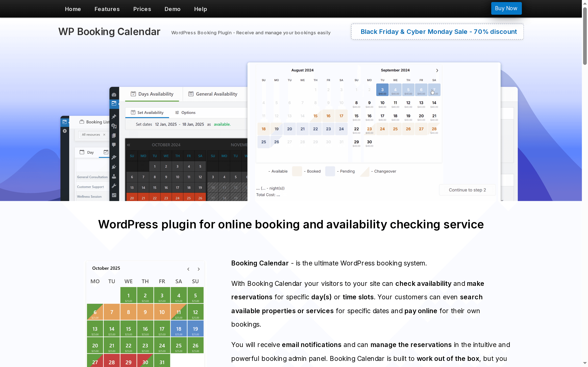The width and height of the screenshot is (588, 367).
Task: Select the Users person icon
Action: [114, 176]
